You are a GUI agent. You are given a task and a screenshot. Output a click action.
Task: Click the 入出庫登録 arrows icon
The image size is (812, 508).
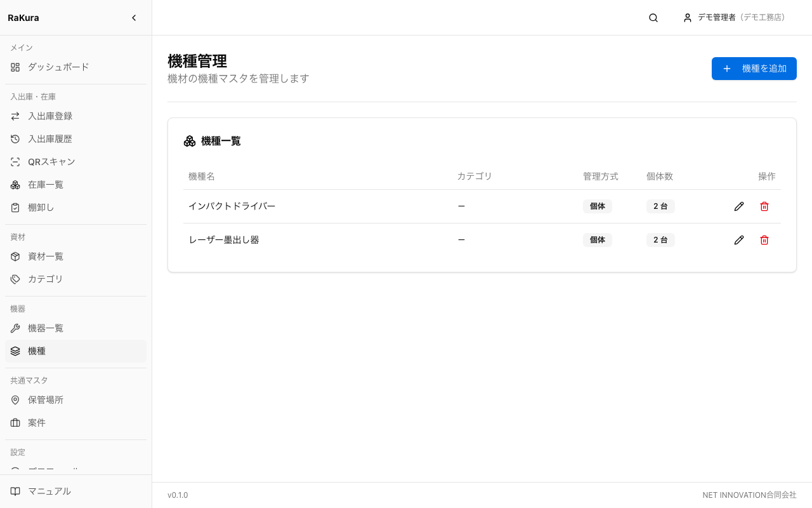click(15, 116)
